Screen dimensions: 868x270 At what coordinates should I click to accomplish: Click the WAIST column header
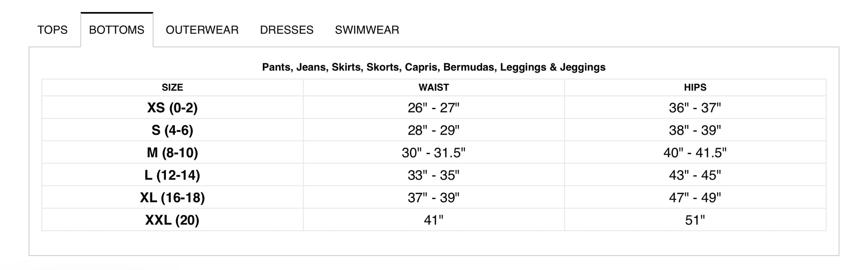tap(434, 87)
